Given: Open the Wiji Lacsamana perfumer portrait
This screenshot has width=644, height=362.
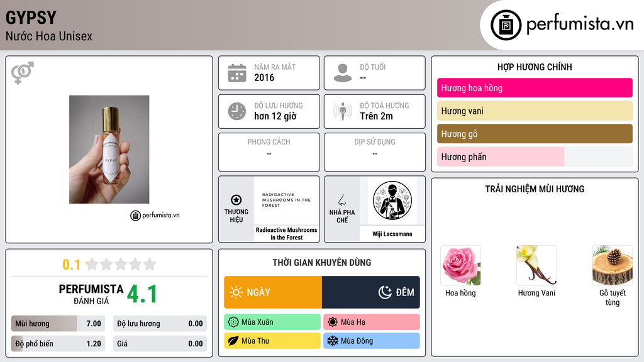Looking at the screenshot, I should [x=392, y=200].
